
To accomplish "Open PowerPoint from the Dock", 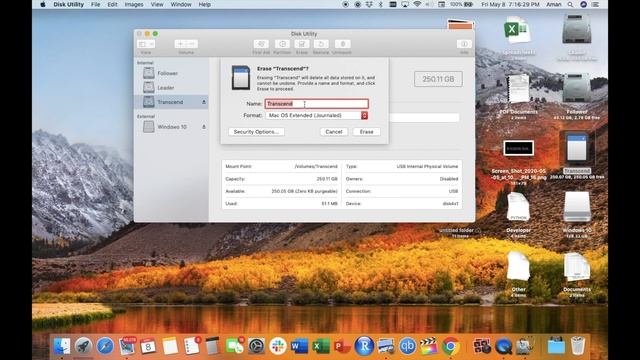I will click(x=342, y=346).
